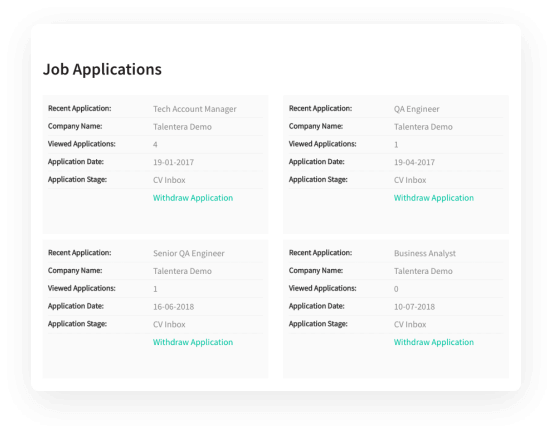Withdraw the Business Analyst application

pyautogui.click(x=434, y=342)
